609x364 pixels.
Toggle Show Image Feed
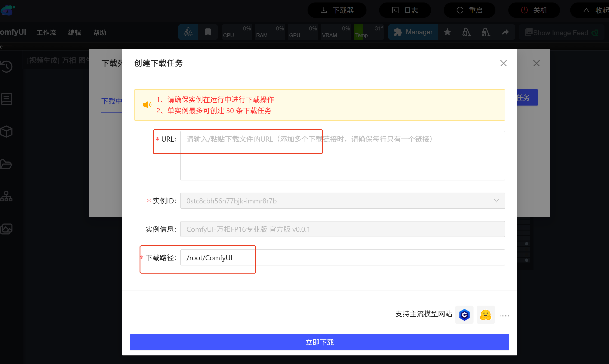[561, 33]
